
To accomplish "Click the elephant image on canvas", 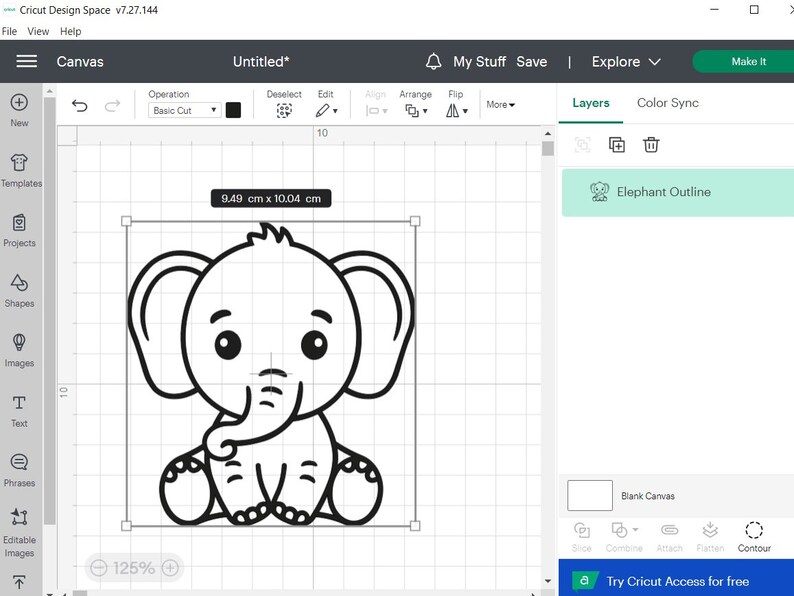I will pos(271,374).
